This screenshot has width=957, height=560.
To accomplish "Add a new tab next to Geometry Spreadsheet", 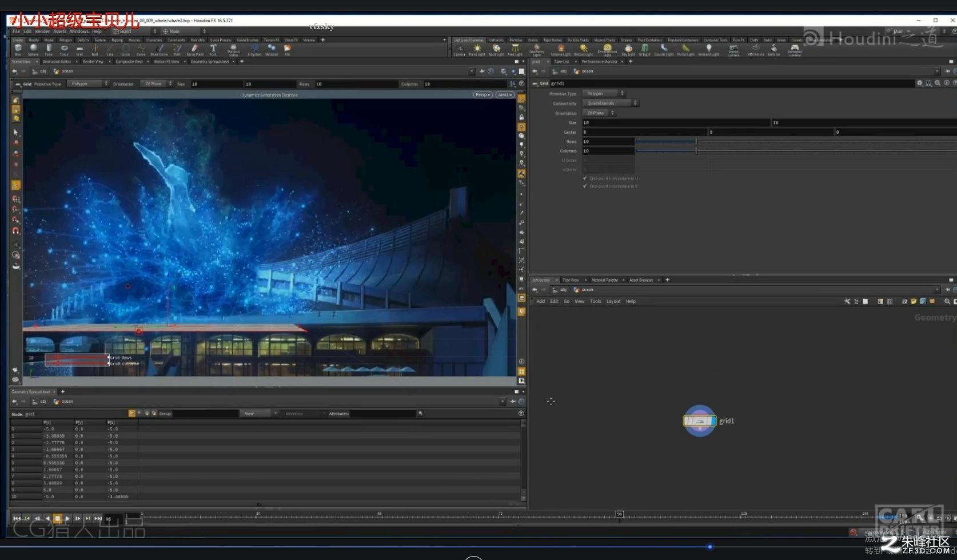I will tap(63, 392).
